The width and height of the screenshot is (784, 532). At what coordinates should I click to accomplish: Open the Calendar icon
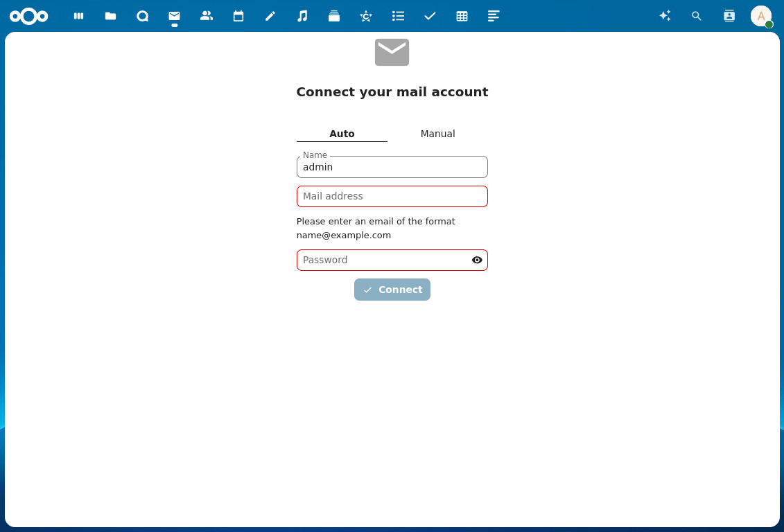click(x=238, y=16)
